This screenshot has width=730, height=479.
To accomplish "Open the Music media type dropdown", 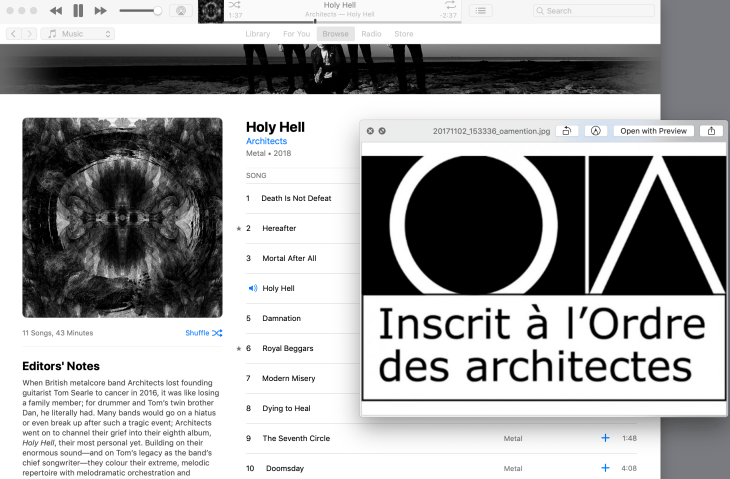I will coord(78,34).
